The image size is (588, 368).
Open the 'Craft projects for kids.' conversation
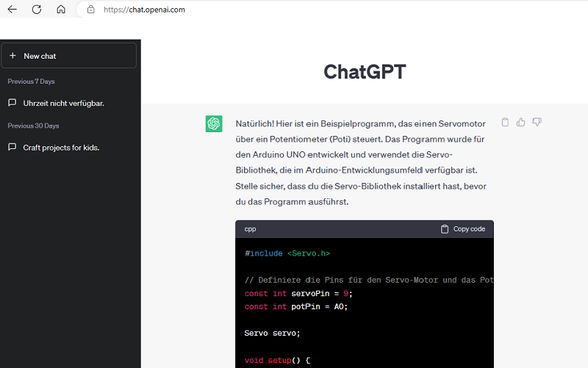pyautogui.click(x=61, y=148)
